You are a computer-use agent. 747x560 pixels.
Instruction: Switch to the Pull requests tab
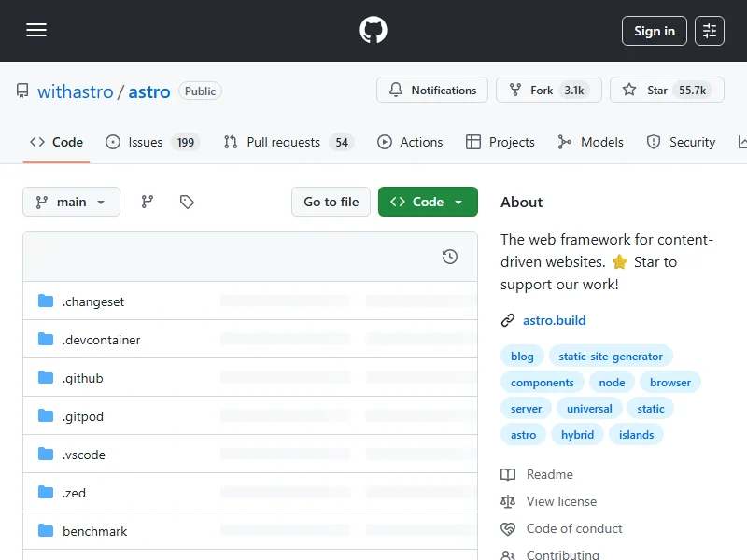[x=283, y=142]
